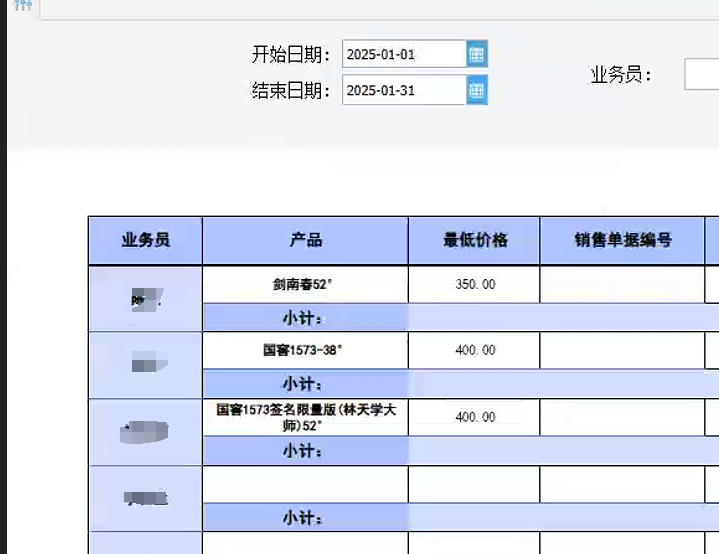Click the product cell 国窖1573-38°
This screenshot has width=719, height=554.
pos(305,350)
